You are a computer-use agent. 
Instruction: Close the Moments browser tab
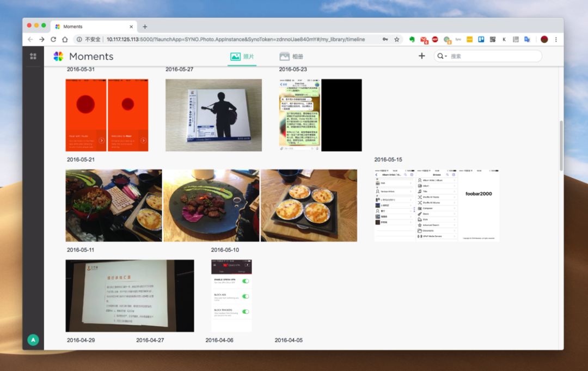(x=131, y=27)
